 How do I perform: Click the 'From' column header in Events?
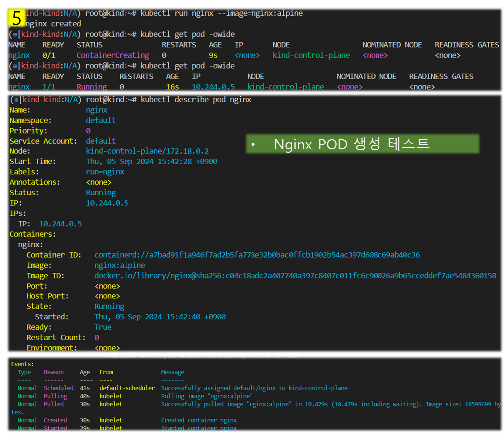(x=106, y=372)
